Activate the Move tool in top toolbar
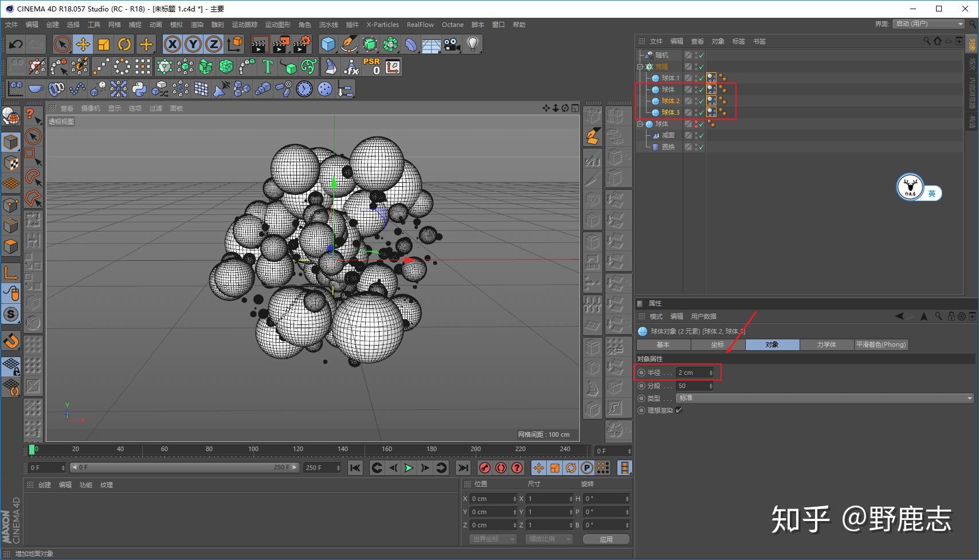The height and width of the screenshot is (560, 979). click(83, 44)
